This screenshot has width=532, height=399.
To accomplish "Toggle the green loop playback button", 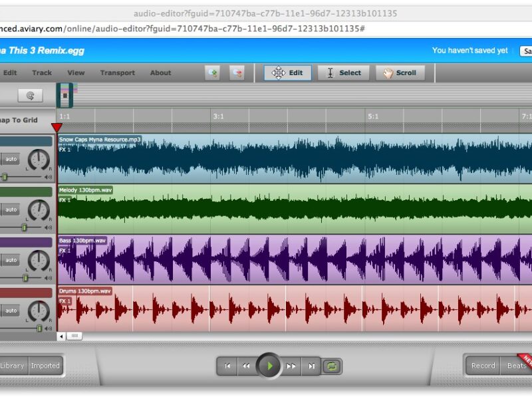I will pos(331,366).
